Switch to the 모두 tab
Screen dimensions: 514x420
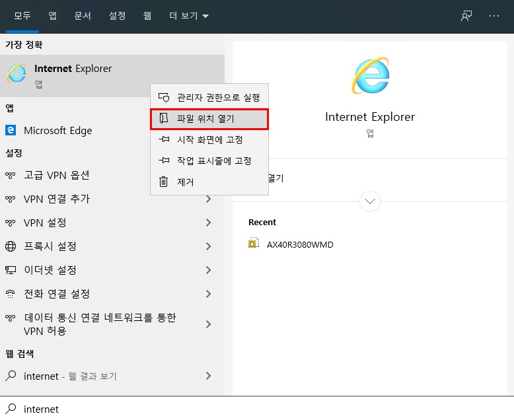pyautogui.click(x=22, y=16)
